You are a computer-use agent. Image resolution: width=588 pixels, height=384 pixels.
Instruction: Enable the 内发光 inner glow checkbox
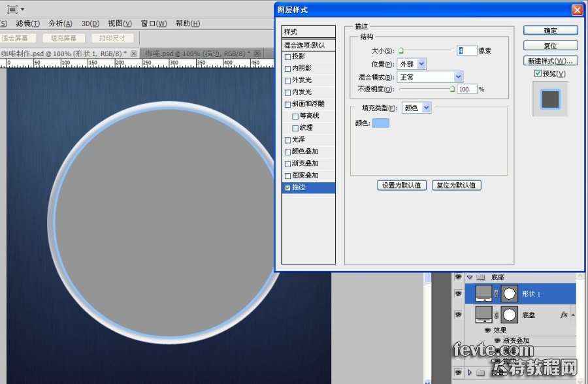tap(287, 93)
